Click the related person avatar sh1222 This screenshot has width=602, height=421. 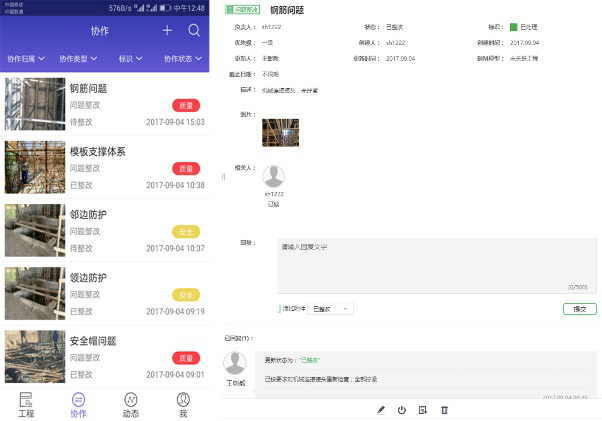pos(273,177)
